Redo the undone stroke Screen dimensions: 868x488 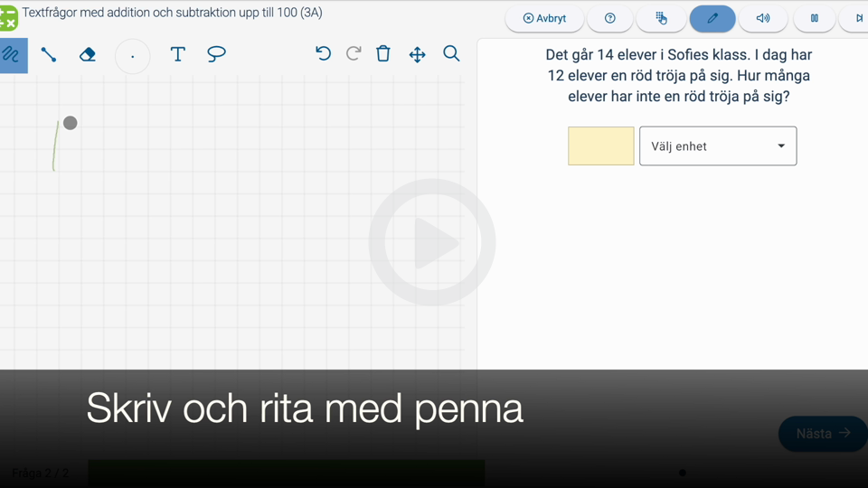(x=354, y=54)
